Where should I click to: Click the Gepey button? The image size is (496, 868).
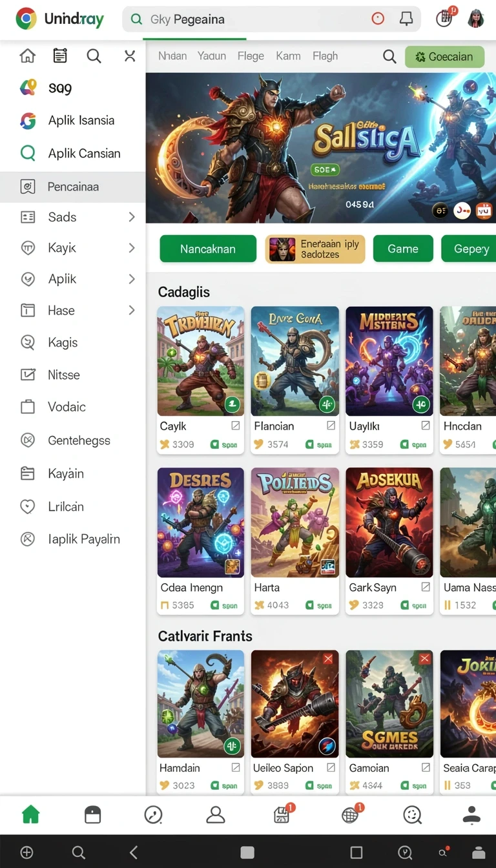tap(469, 249)
